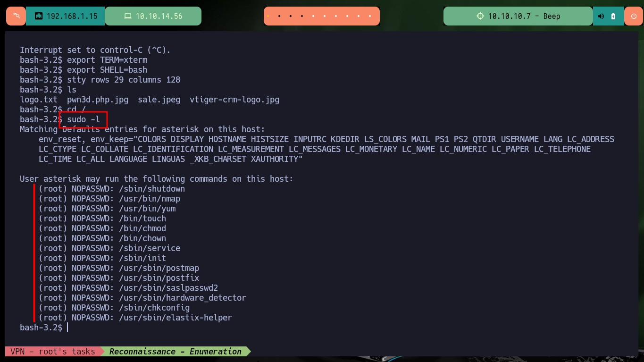The height and width of the screenshot is (362, 644).
Task: Click the crosshair target icon in the top bar
Action: click(480, 16)
